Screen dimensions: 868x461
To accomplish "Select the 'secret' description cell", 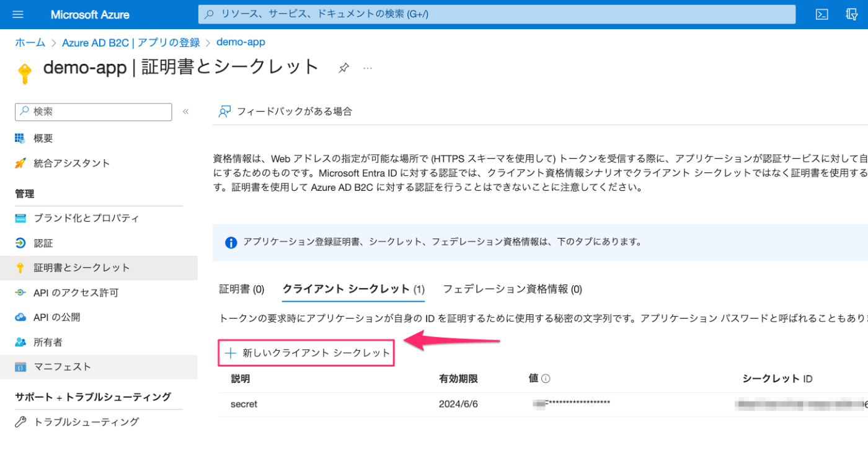I will (244, 404).
